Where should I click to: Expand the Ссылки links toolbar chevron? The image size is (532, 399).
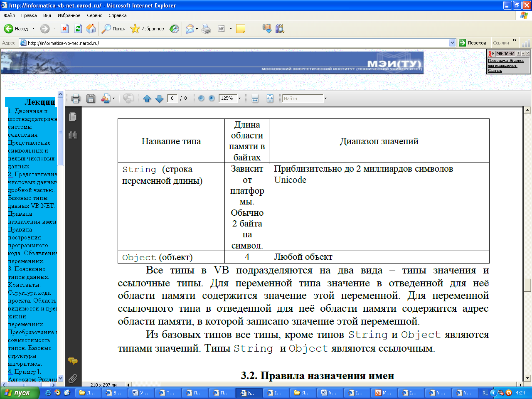(x=515, y=40)
